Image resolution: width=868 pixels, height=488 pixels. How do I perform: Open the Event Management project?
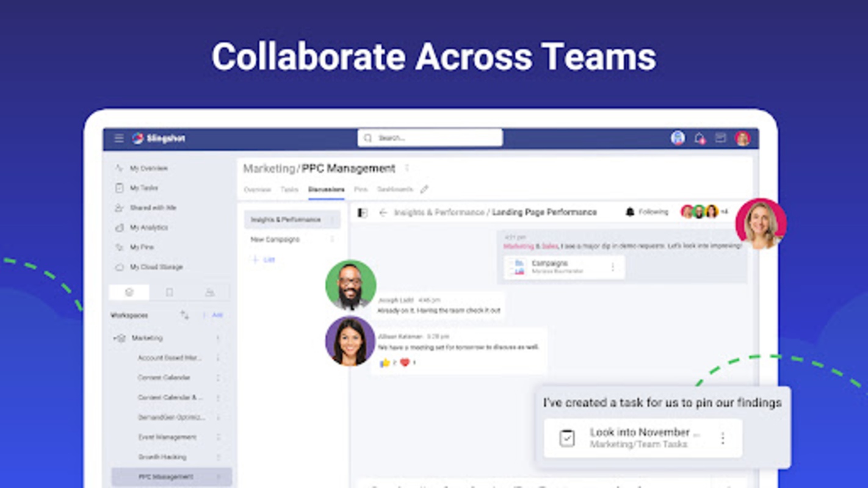pos(167,437)
